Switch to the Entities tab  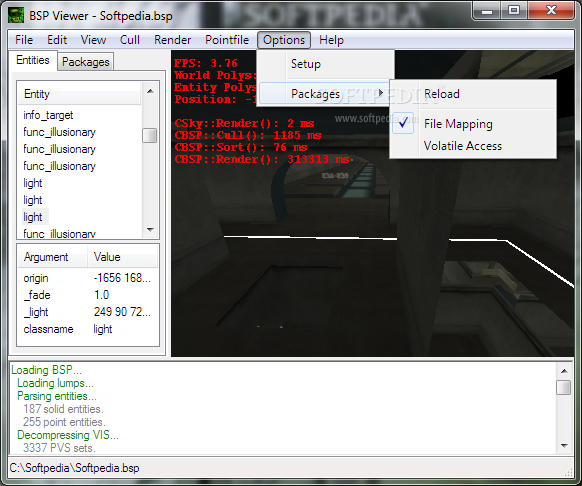(x=33, y=60)
